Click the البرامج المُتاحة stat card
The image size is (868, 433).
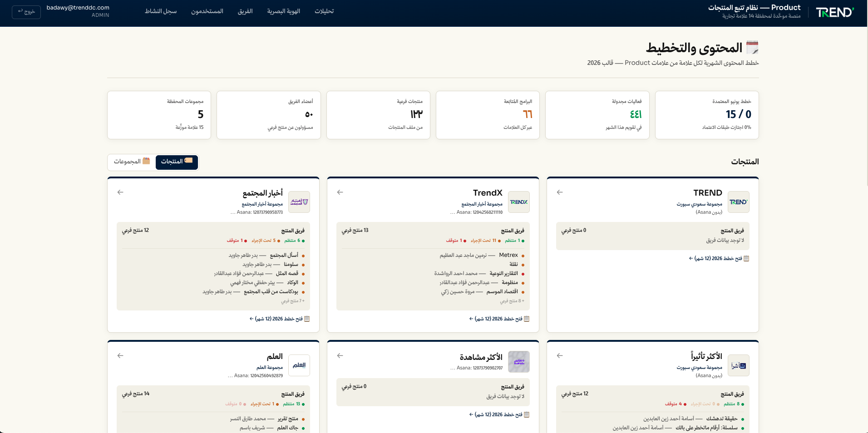488,115
